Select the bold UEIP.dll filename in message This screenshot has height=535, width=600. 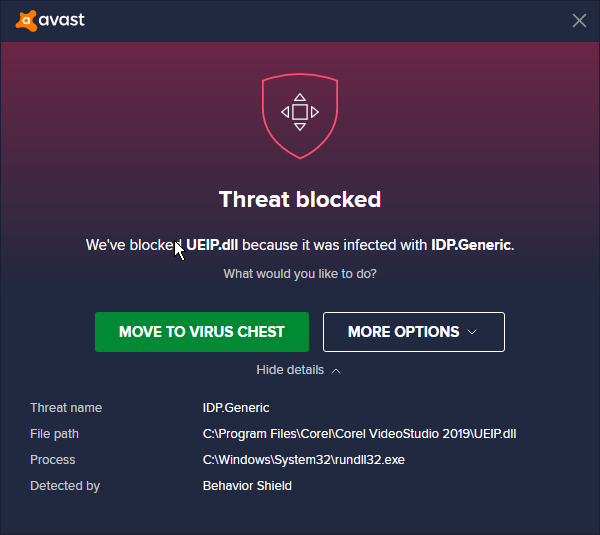point(213,245)
